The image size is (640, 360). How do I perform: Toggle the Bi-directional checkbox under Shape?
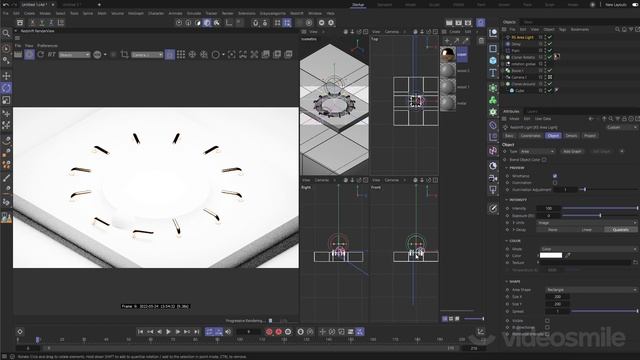(x=547, y=327)
